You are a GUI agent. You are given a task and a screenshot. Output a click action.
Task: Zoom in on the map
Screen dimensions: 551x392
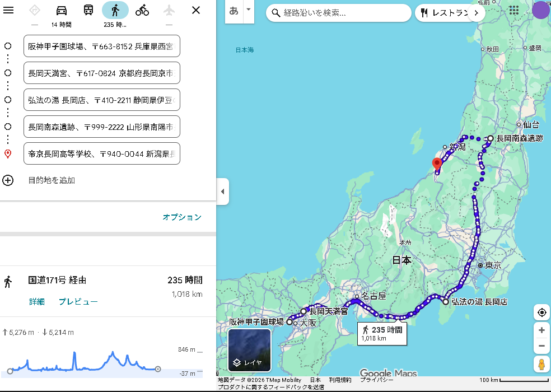pyautogui.click(x=541, y=330)
